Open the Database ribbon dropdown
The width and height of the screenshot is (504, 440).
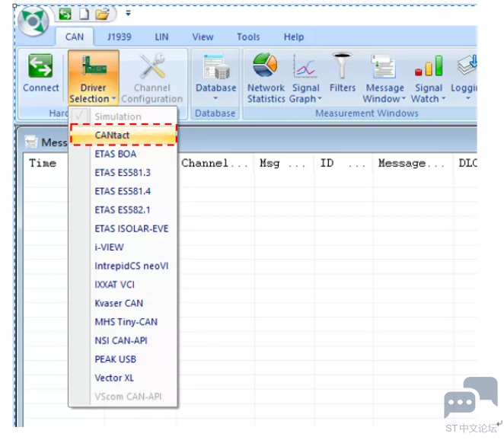click(215, 77)
